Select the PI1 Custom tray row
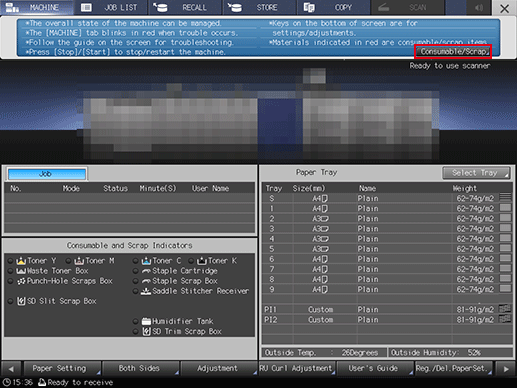This screenshot has height=388, width=517. [x=387, y=309]
